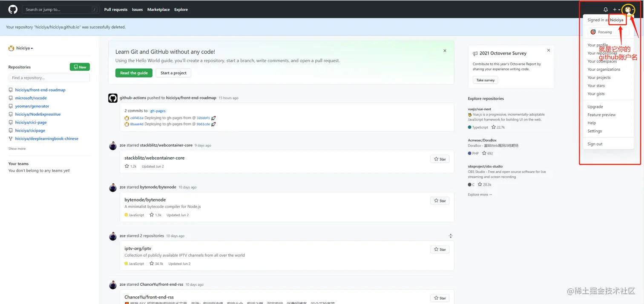Open hiciciya/cici-page repository
644x304 pixels.
pos(31,122)
